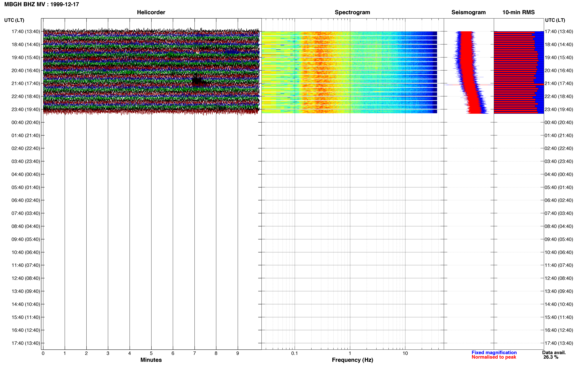Viewport: 588px width, 368px height.
Task: Click Helicorder time label 00:40 (20:40)
Action: tap(26, 122)
